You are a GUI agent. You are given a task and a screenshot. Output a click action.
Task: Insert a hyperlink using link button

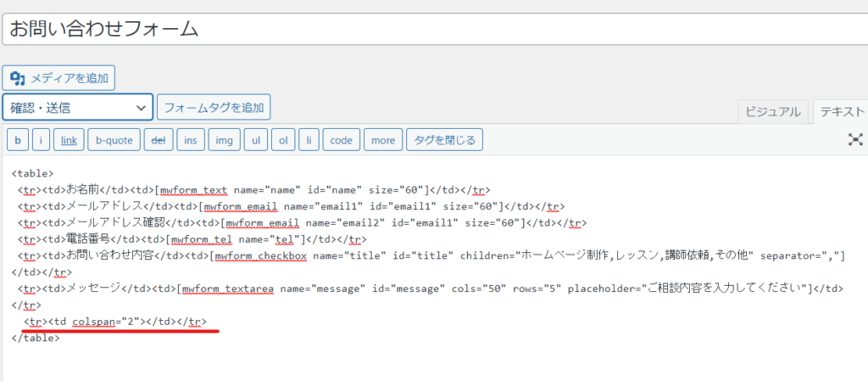[x=69, y=140]
